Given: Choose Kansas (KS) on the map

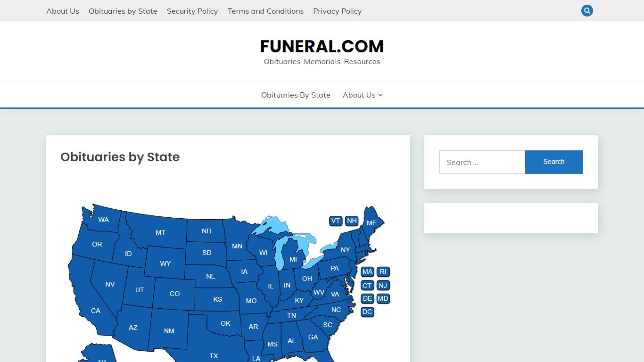Looking at the screenshot, I should (x=217, y=299).
